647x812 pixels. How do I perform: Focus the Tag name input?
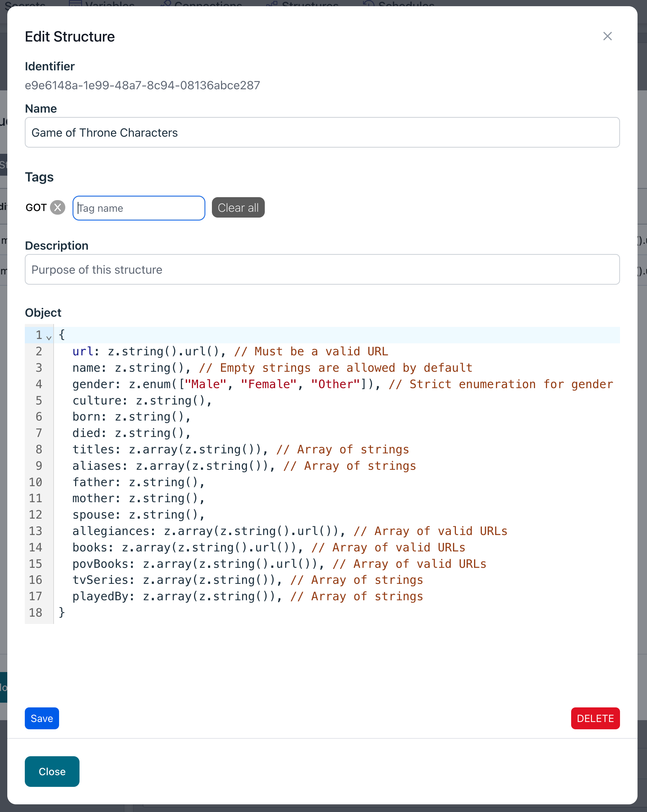[x=139, y=208]
